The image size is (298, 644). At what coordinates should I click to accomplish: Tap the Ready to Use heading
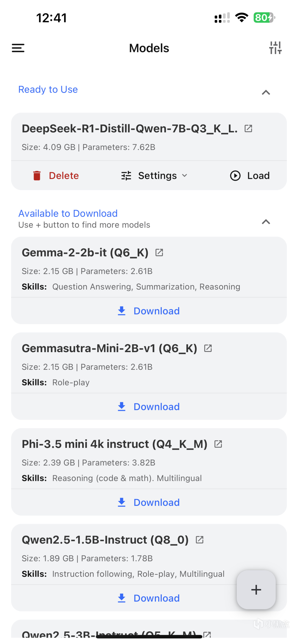point(48,90)
